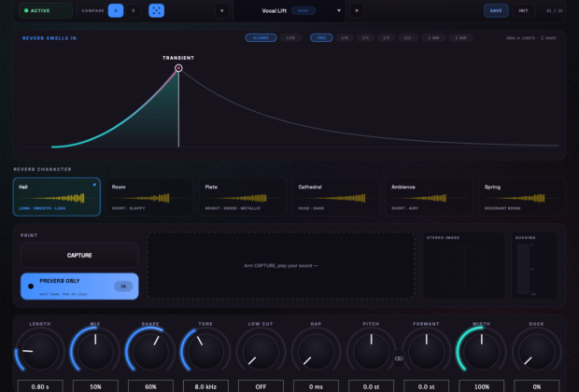Select ALIGNED mode

click(261, 37)
